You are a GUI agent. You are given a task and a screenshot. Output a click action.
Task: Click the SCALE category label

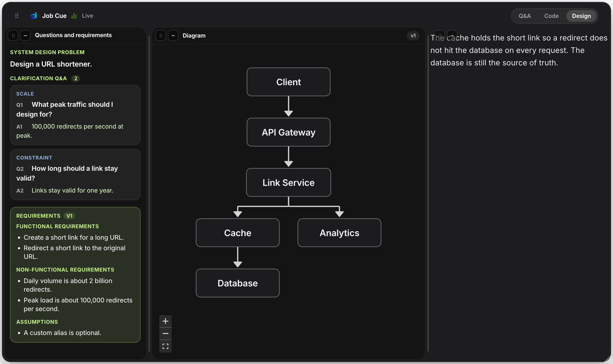[x=25, y=94]
